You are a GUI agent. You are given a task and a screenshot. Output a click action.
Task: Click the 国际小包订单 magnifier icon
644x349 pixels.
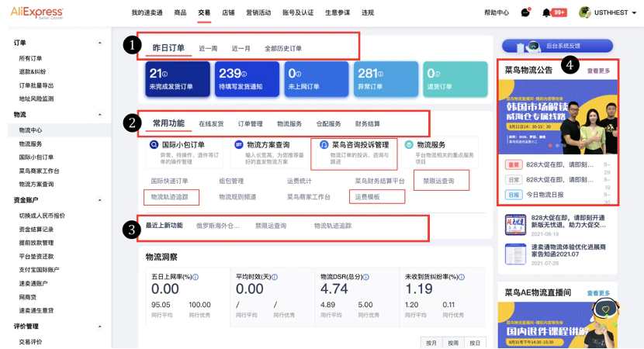pos(154,144)
